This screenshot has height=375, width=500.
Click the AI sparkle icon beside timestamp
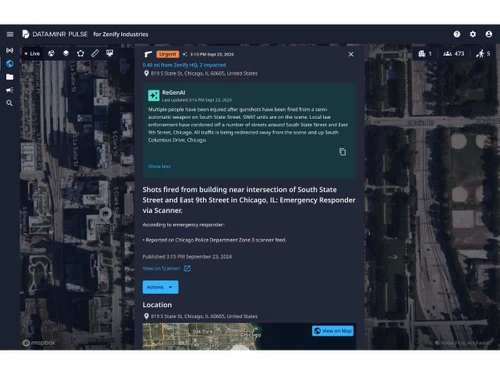(x=185, y=54)
